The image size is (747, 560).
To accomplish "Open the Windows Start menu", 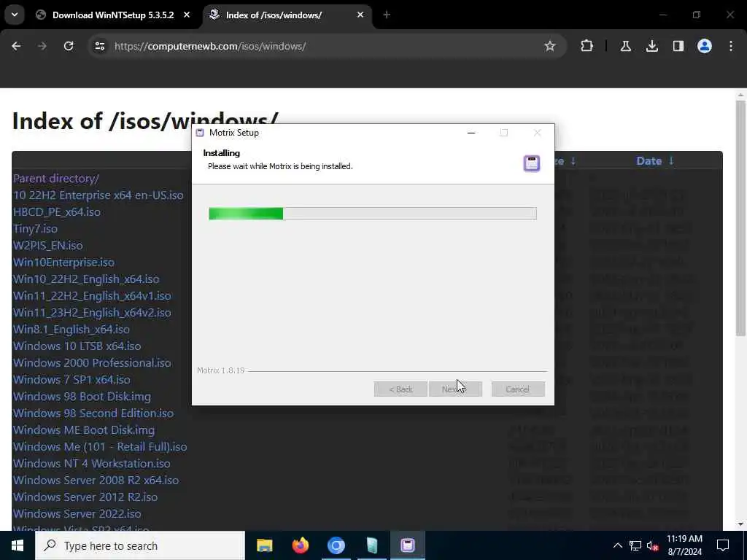I will tap(18, 545).
